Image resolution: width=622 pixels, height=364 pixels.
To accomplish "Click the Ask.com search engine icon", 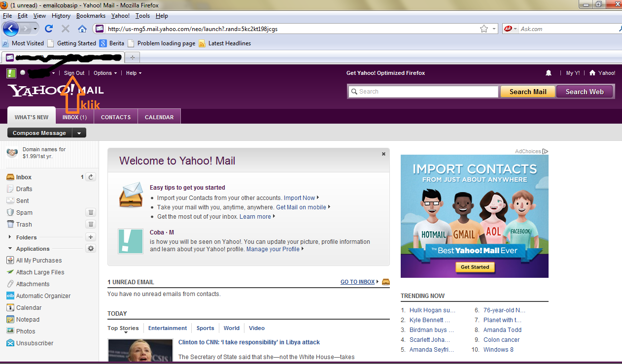I will [x=508, y=29].
